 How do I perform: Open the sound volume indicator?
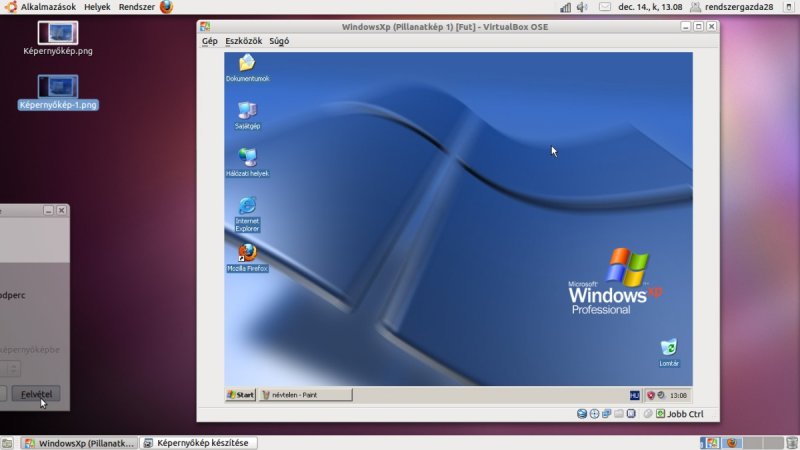(582, 7)
